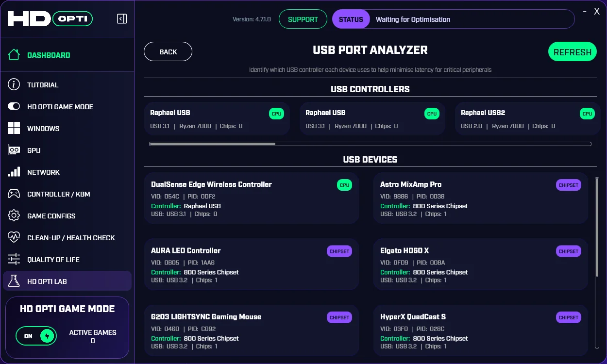Click the HD Opti Lab flask icon
Image resolution: width=607 pixels, height=364 pixels.
[x=14, y=281]
